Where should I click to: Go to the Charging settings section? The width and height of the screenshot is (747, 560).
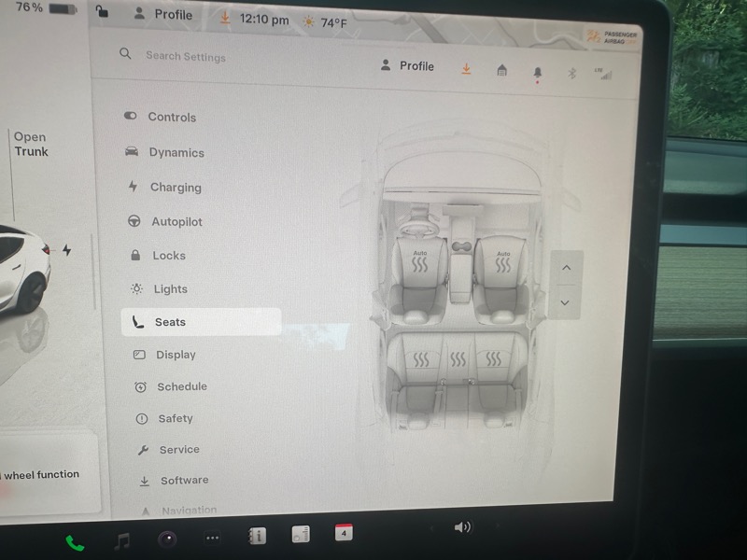175,188
